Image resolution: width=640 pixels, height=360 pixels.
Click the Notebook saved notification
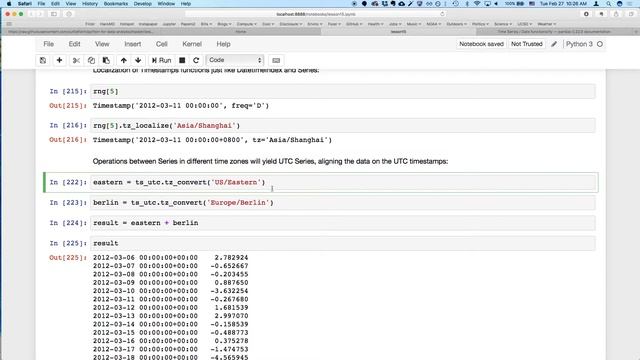(x=481, y=44)
